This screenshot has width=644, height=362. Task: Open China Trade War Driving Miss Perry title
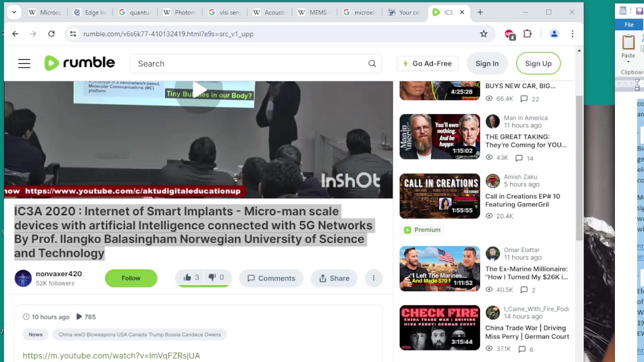click(x=527, y=332)
